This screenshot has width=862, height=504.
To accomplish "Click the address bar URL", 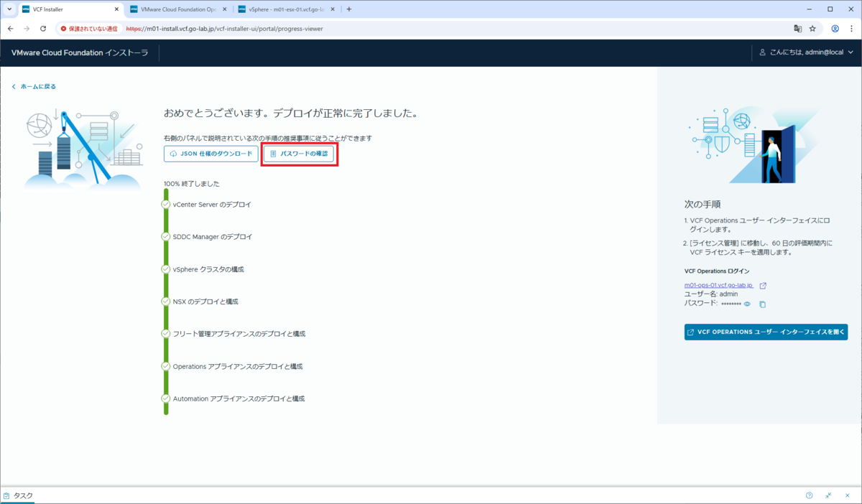I will pyautogui.click(x=226, y=29).
